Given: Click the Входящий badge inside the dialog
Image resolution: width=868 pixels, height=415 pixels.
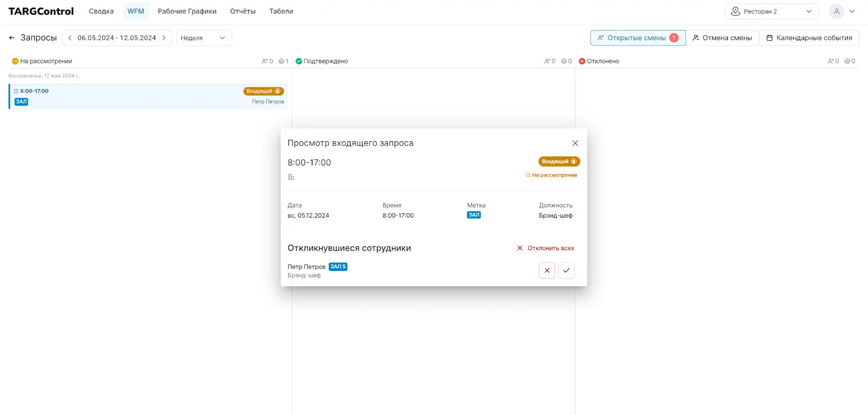Looking at the screenshot, I should pos(559,162).
